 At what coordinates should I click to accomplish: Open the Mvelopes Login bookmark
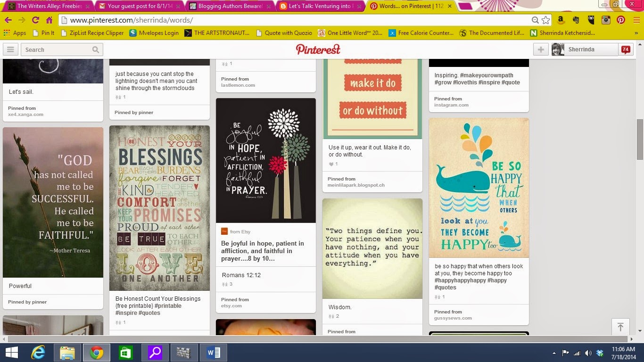pyautogui.click(x=154, y=33)
